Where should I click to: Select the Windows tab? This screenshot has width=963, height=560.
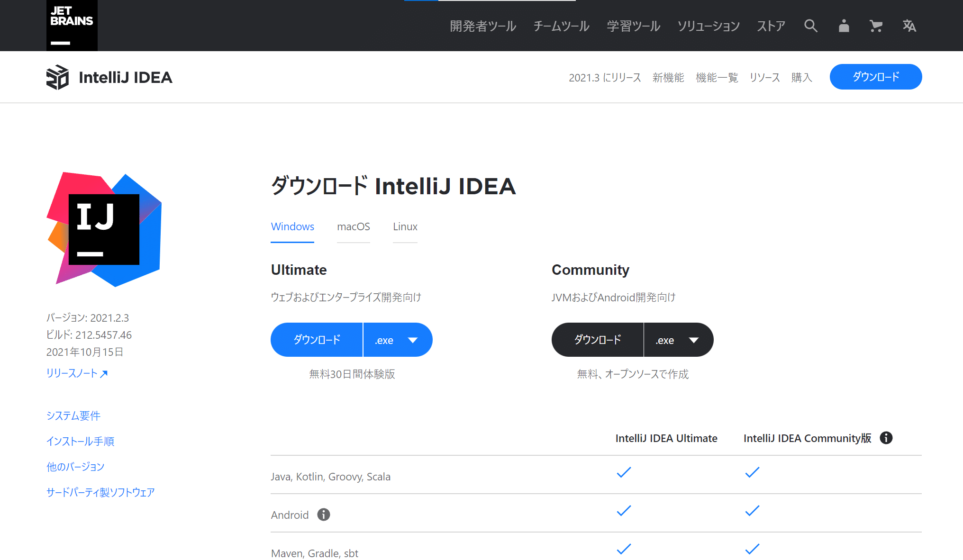point(292,227)
